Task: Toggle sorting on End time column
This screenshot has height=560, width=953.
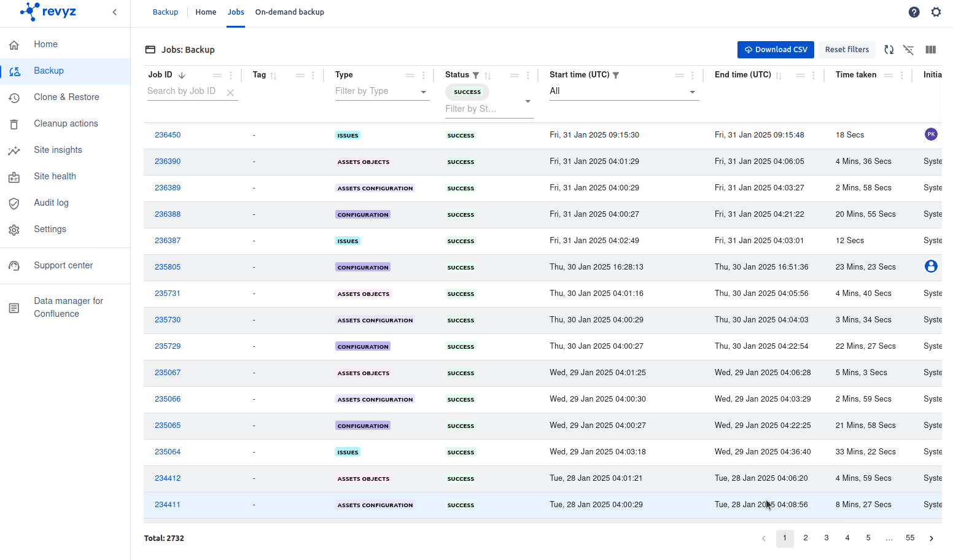Action: 779,76
